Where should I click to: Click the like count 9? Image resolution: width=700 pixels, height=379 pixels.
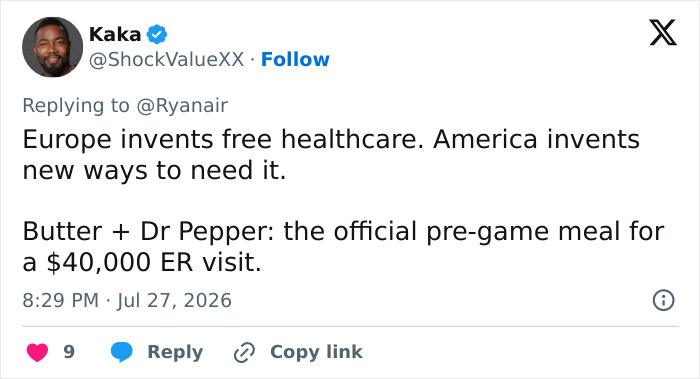click(x=69, y=352)
